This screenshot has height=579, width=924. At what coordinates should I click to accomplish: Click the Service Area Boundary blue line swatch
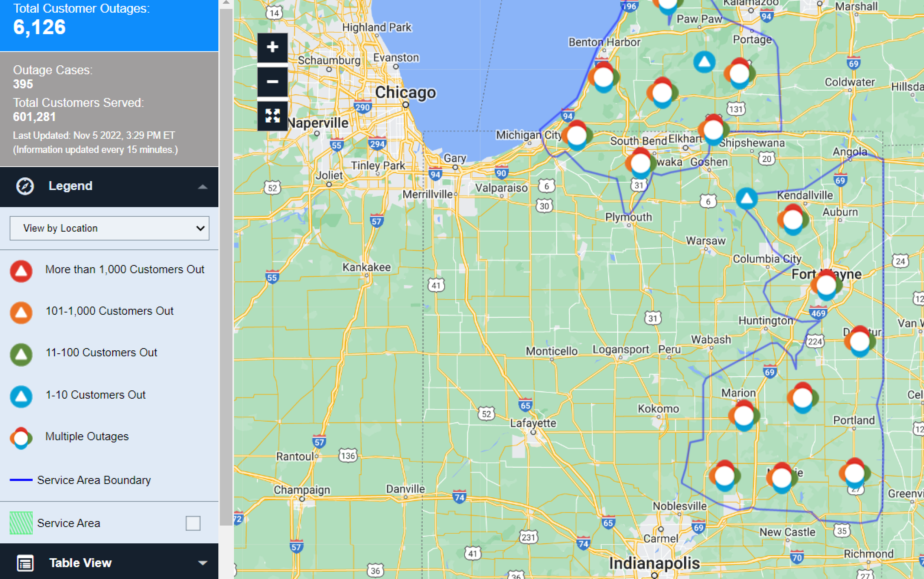point(21,480)
